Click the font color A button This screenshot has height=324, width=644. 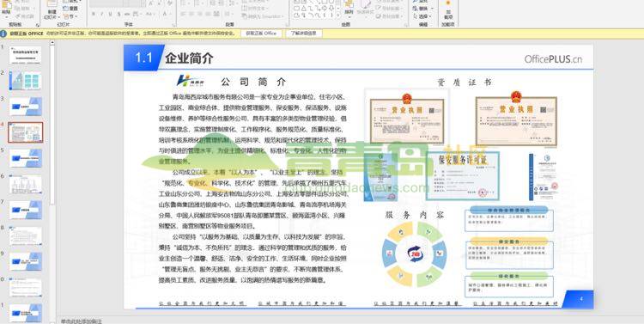[166, 15]
